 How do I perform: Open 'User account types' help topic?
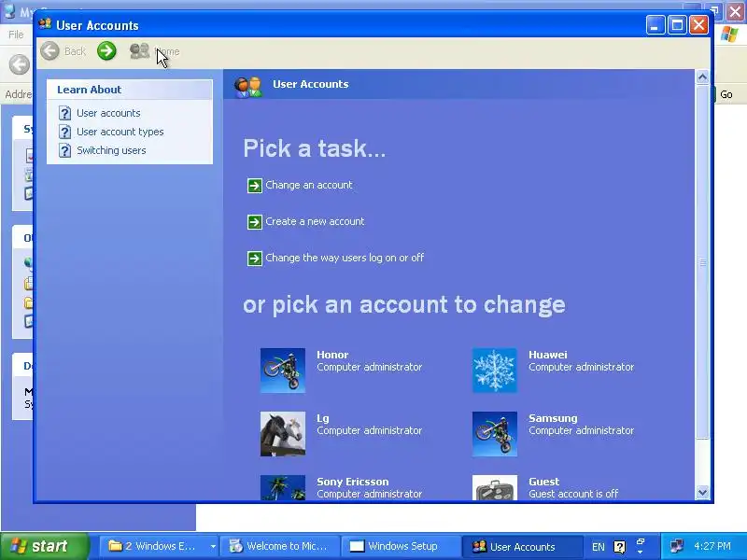[120, 132]
